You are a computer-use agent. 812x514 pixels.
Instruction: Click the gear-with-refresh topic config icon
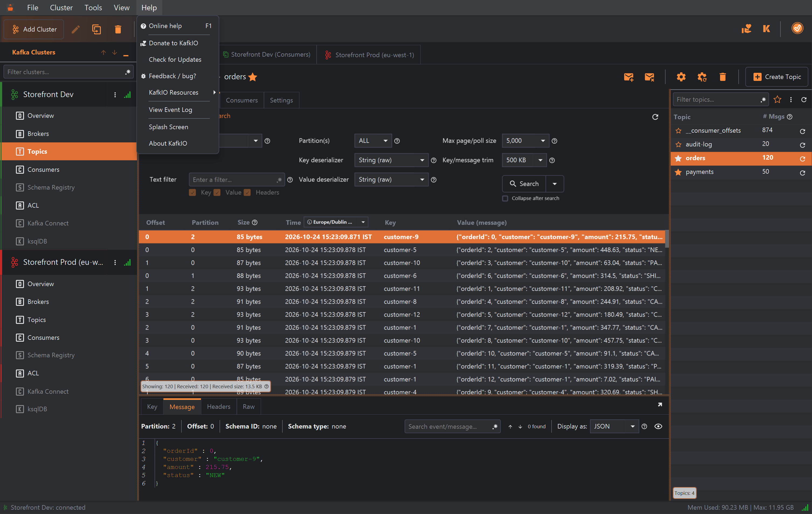coord(702,77)
